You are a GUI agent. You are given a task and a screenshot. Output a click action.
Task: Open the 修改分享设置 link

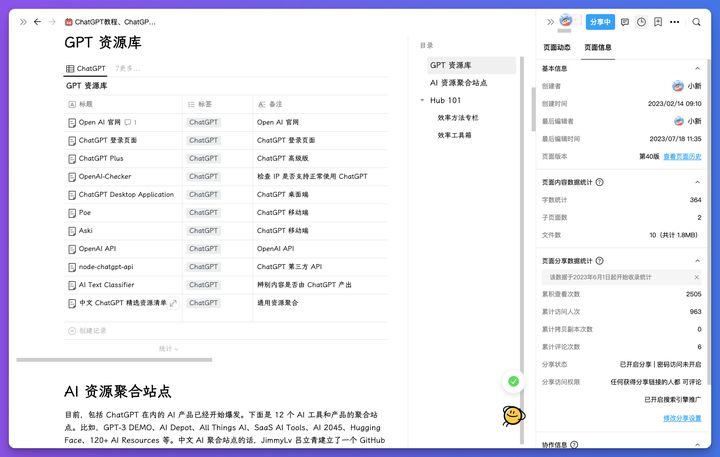click(x=682, y=418)
